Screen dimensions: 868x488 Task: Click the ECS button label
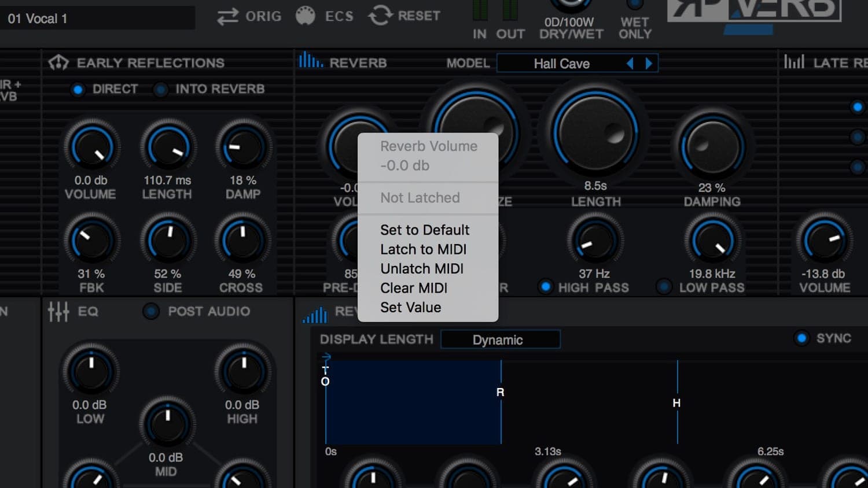click(x=339, y=16)
